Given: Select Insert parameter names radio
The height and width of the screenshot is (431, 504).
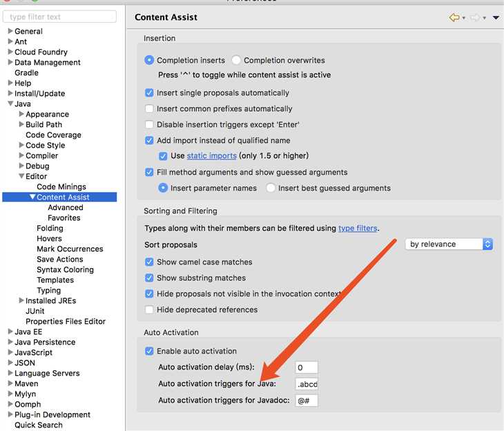Looking at the screenshot, I should (163, 188).
